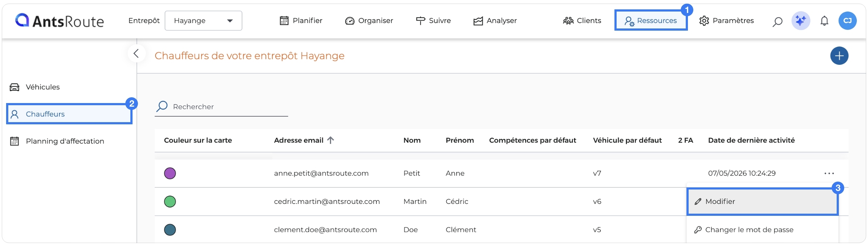Viewport: 868px width, 245px height.
Task: Click the Nom column header
Action: [x=412, y=140]
